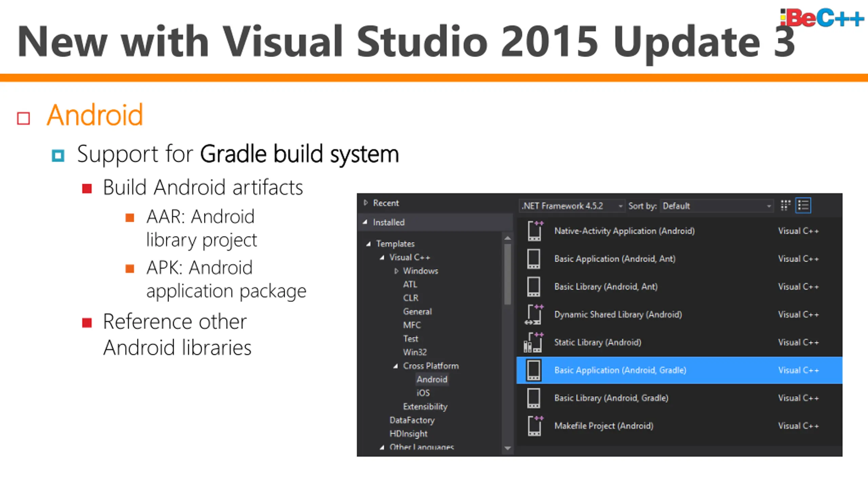Click the Basic Library (Android, Gradle) icon
This screenshot has width=868, height=488.
534,398
